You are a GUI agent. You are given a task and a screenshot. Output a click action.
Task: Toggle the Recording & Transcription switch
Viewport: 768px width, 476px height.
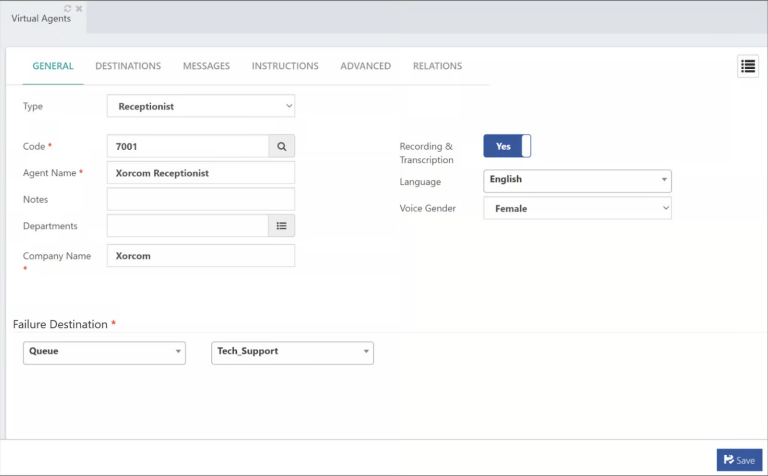coord(507,146)
